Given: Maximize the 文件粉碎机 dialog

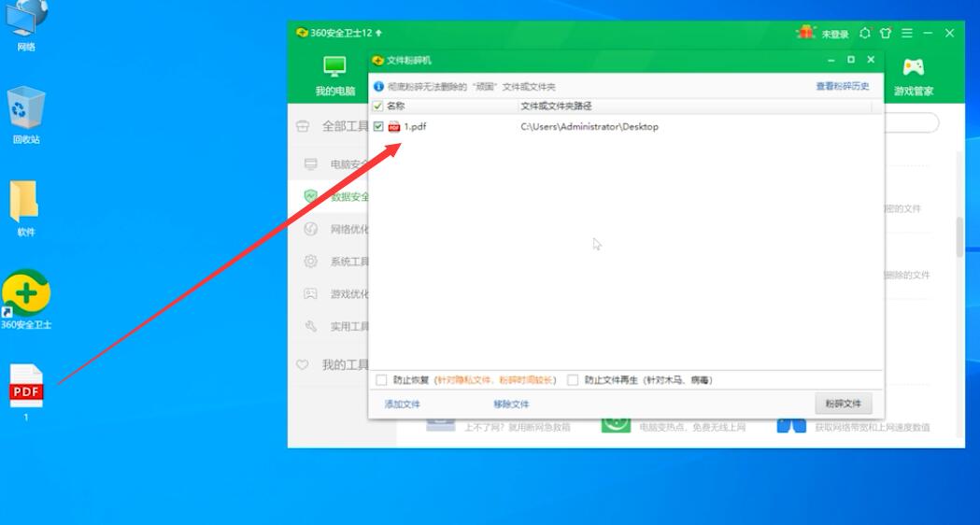Looking at the screenshot, I should pos(851,60).
